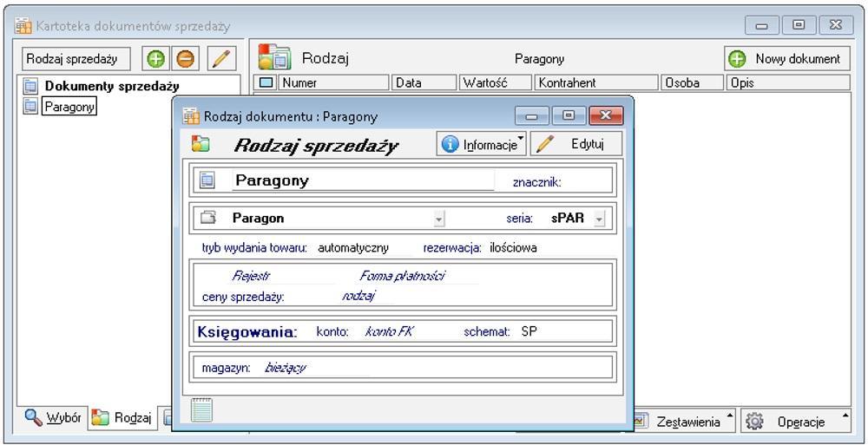Click ilościowa rezerwacja value

pos(513,248)
